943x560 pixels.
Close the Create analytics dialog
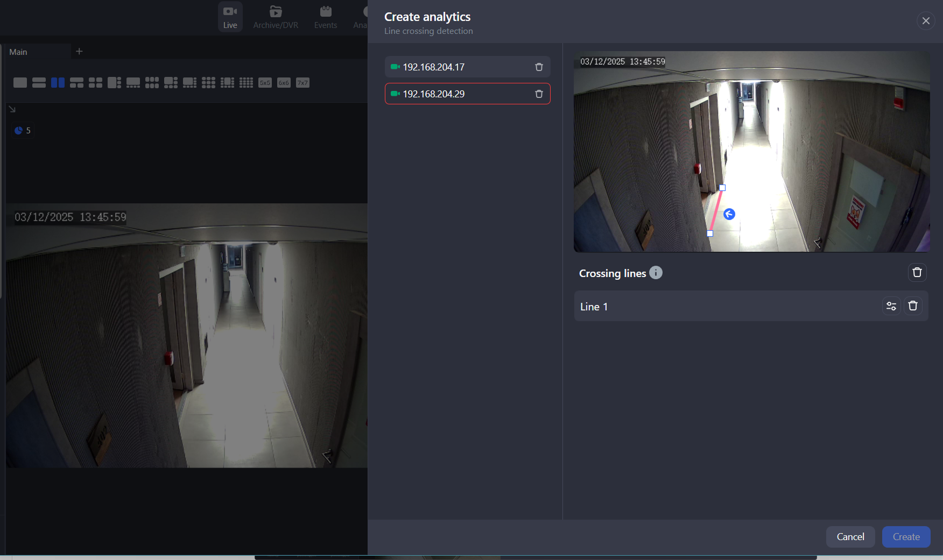coord(926,21)
